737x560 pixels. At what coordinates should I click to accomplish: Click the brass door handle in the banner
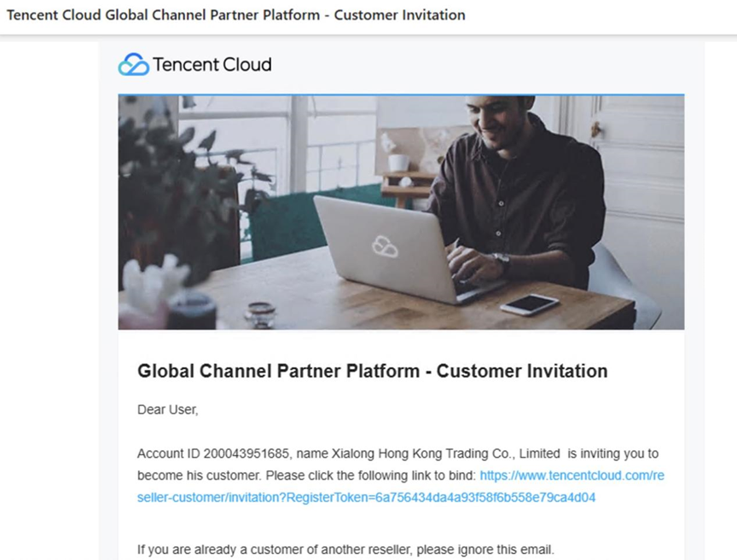point(596,128)
